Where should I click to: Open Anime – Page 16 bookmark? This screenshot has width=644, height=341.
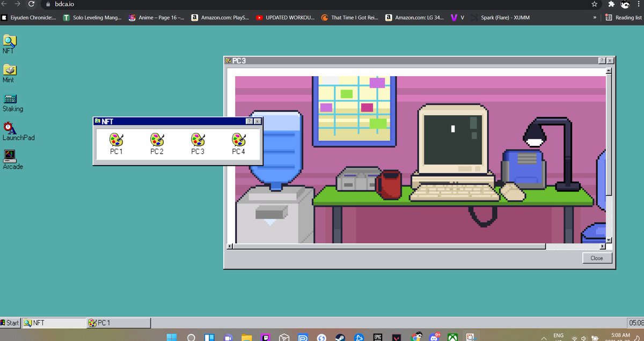(157, 17)
